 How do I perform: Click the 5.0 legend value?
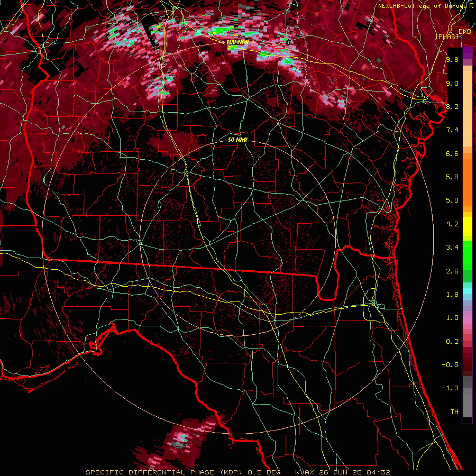pos(452,200)
